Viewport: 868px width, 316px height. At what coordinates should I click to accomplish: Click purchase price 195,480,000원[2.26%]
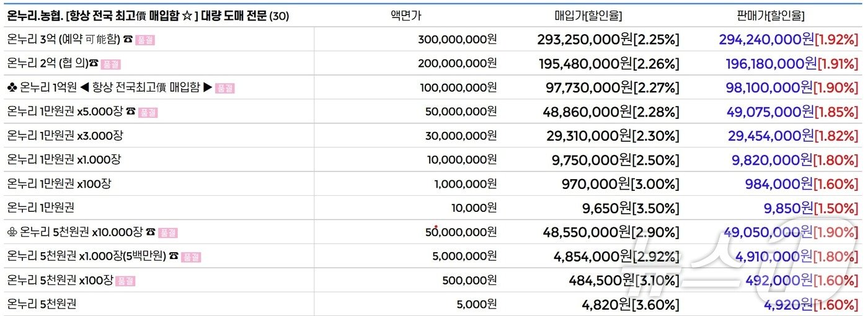point(608,64)
